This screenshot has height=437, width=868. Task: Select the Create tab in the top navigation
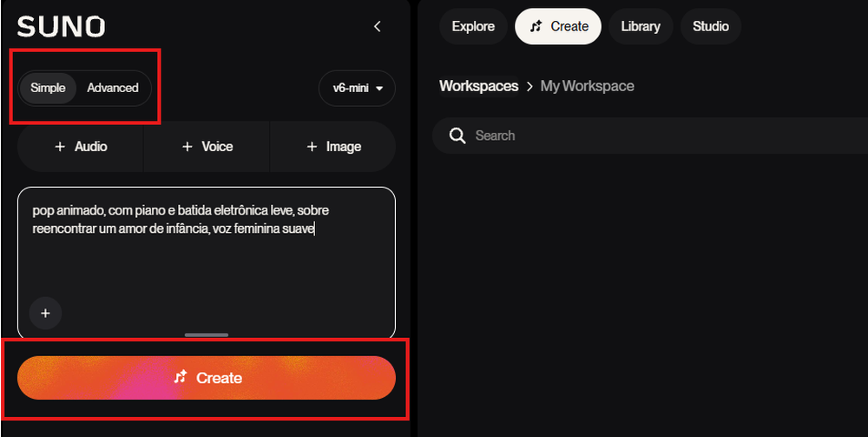tap(558, 27)
